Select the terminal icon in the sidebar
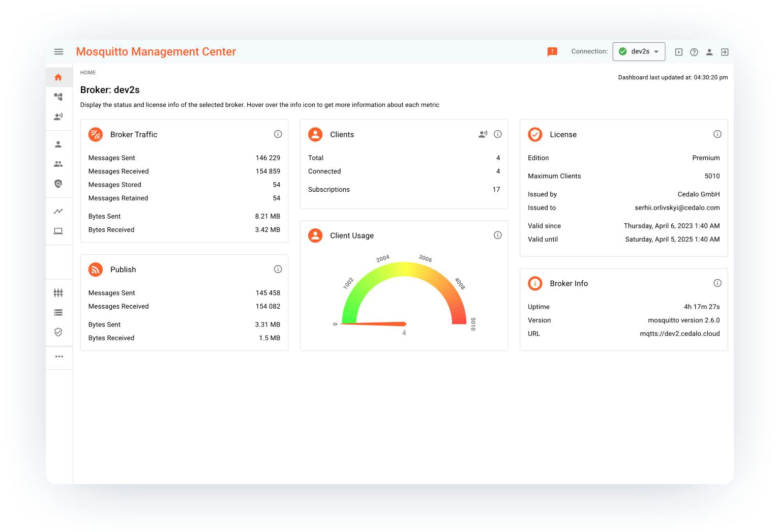Image resolution: width=778 pixels, height=532 pixels. (x=58, y=230)
